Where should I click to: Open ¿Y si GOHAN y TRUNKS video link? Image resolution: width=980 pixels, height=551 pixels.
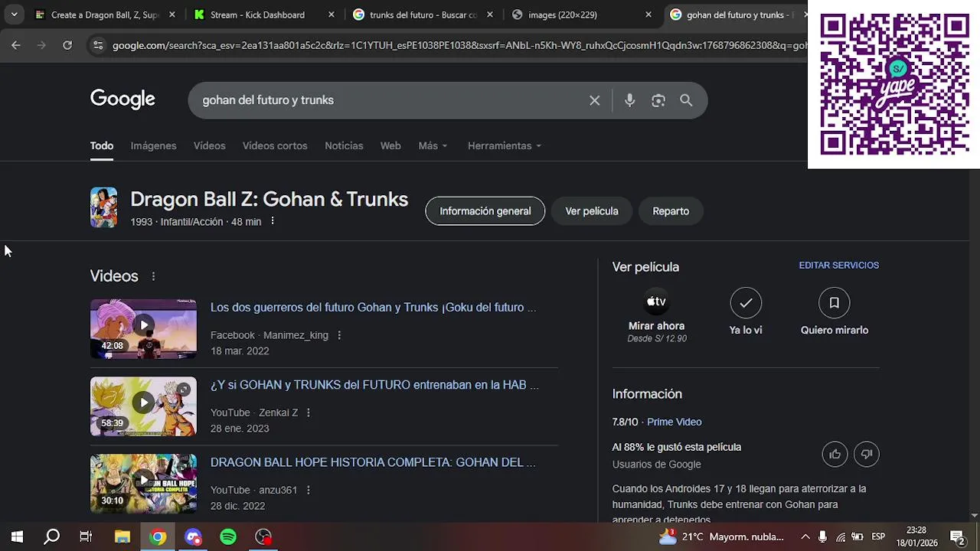click(x=374, y=385)
